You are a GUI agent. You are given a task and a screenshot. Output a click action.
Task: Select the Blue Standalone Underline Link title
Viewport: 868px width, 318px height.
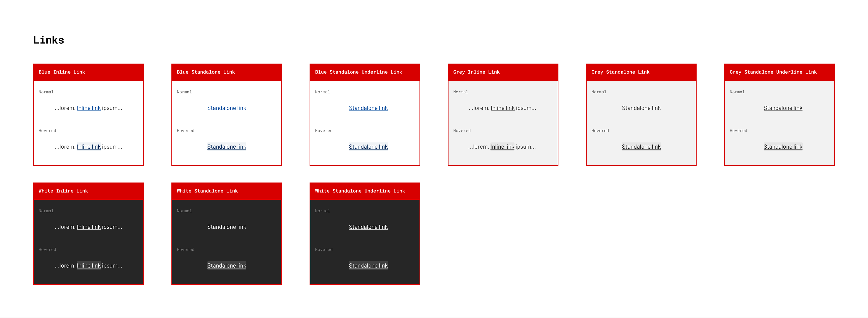(x=359, y=72)
